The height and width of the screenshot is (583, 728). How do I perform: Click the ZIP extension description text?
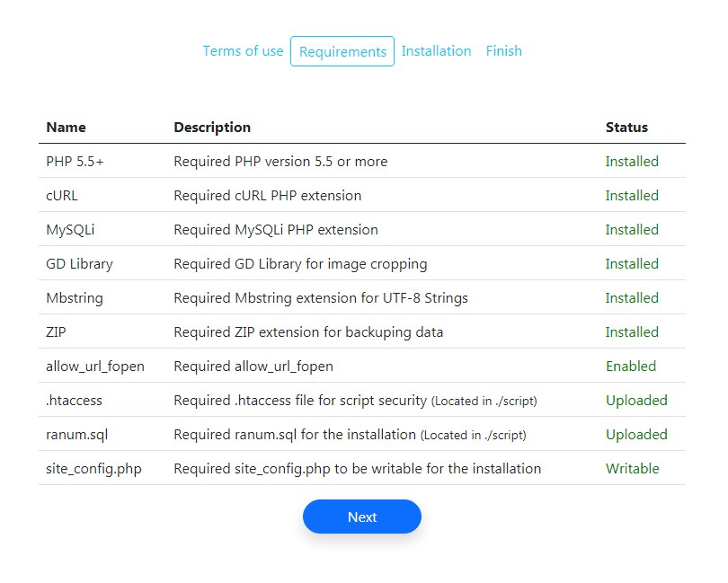coord(308,332)
